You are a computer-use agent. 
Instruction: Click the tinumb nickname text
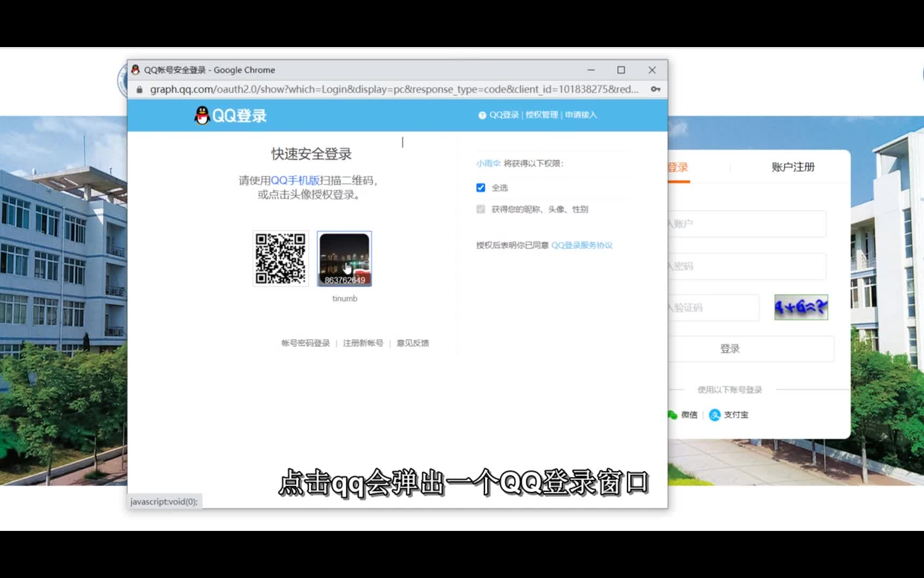click(x=345, y=299)
